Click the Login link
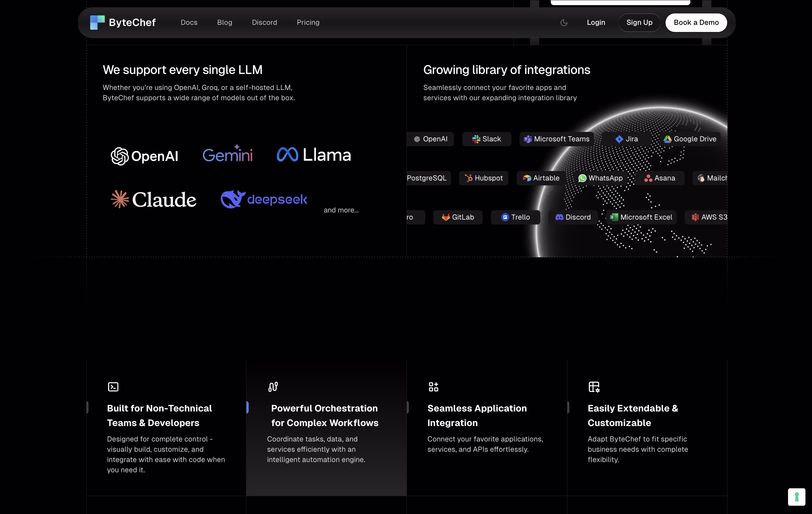The width and height of the screenshot is (812, 514). [x=596, y=23]
